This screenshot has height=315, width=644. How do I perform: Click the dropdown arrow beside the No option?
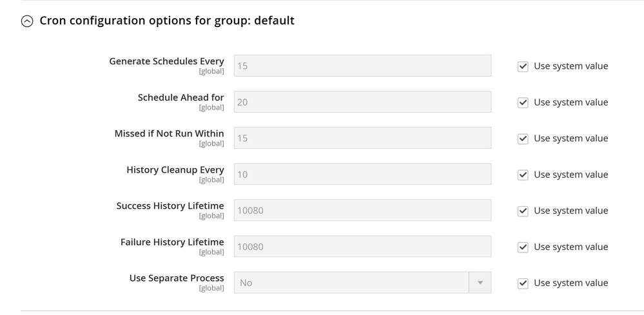480,283
